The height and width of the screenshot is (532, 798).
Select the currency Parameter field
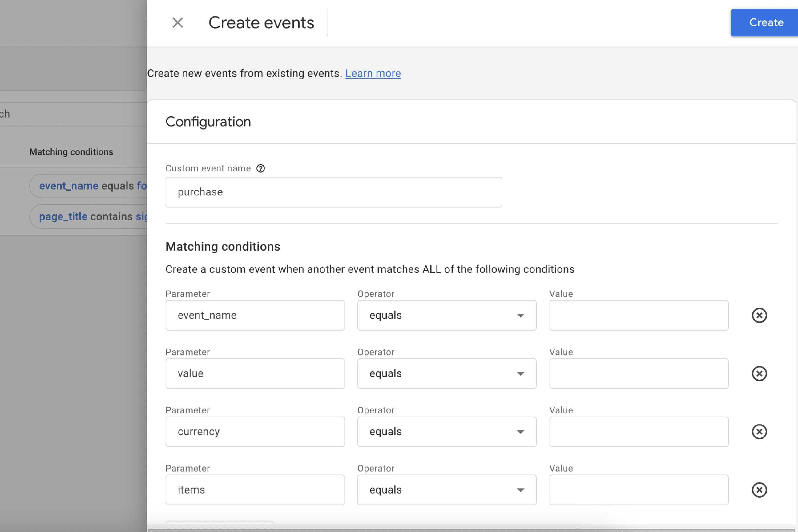pos(255,432)
